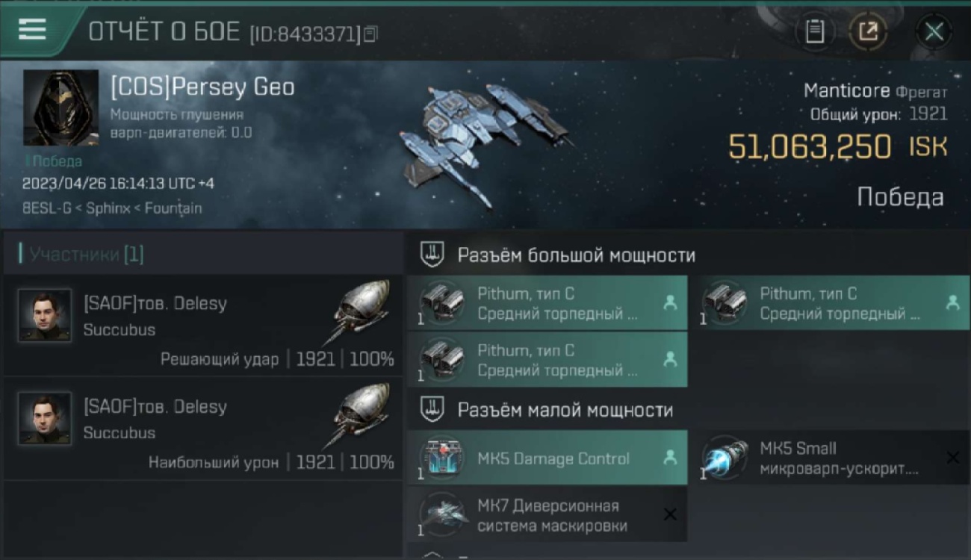971x560 pixels.
Task: Toggle destroyed X mark on MK7 cloaking module
Action: [670, 514]
